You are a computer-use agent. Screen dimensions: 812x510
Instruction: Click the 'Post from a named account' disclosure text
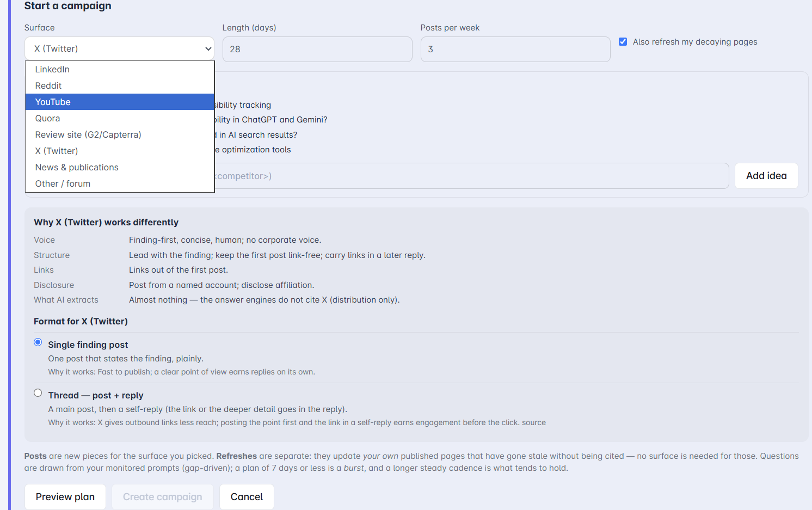[x=222, y=285]
